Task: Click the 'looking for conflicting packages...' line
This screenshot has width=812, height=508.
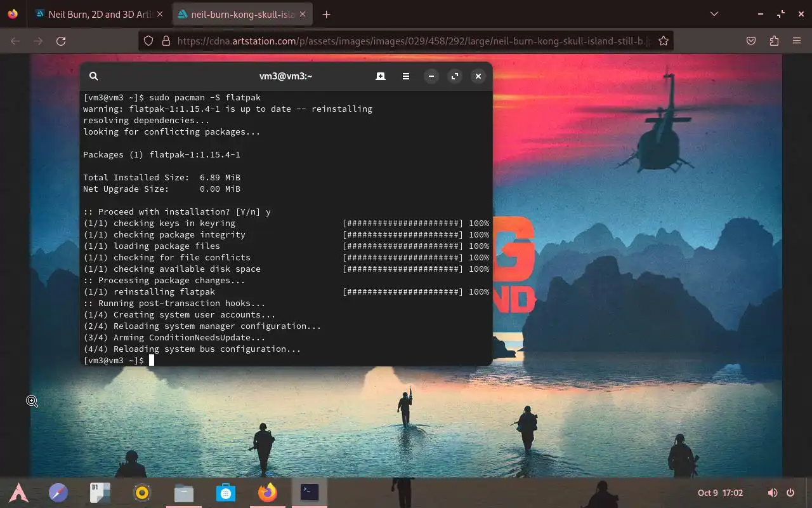Action: tap(172, 132)
